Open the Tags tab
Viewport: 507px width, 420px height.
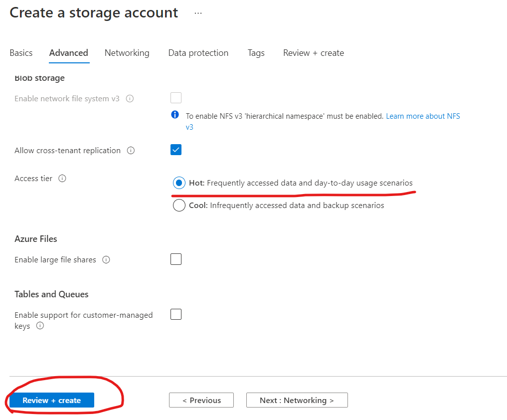pyautogui.click(x=256, y=53)
